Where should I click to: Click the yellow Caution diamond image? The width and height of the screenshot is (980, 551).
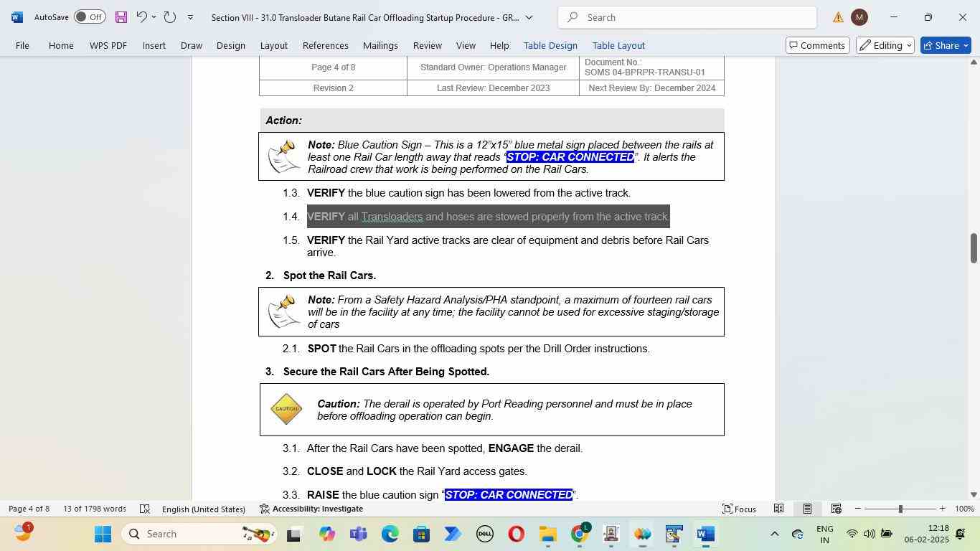click(286, 410)
